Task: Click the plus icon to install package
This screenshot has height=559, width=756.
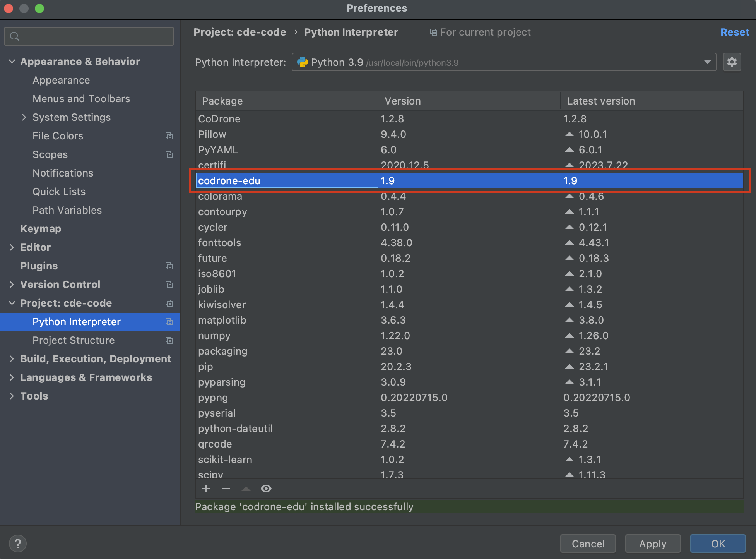Action: 206,489
